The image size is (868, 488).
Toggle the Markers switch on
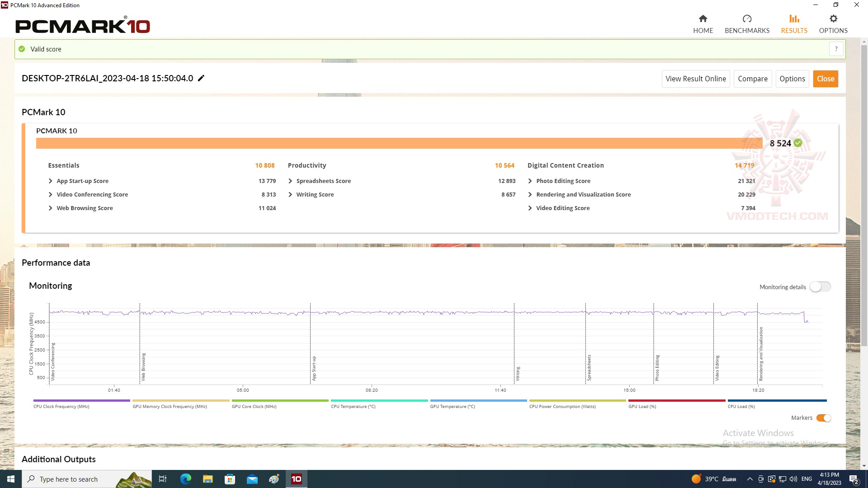823,418
